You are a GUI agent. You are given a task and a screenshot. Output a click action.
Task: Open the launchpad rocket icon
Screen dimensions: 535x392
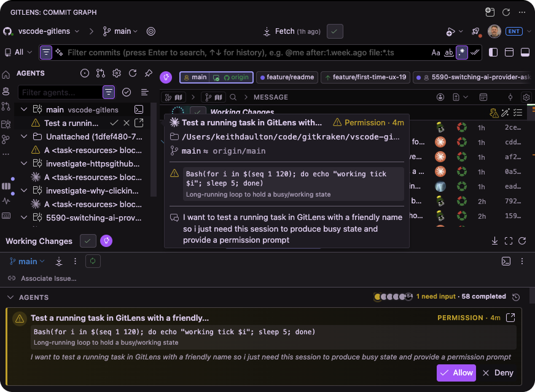click(475, 31)
